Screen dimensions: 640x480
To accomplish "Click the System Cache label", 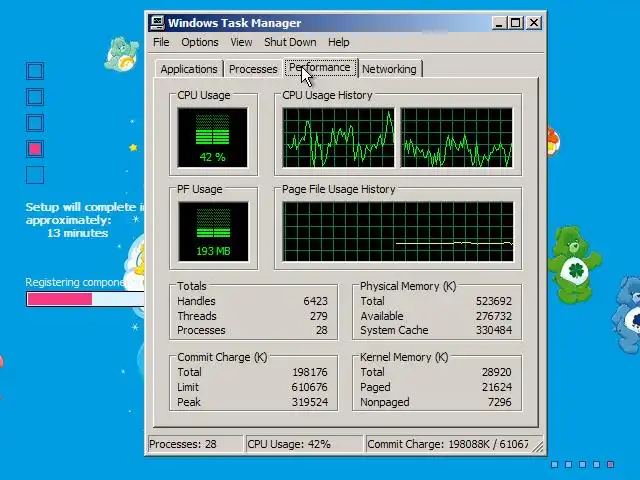I will [x=394, y=330].
